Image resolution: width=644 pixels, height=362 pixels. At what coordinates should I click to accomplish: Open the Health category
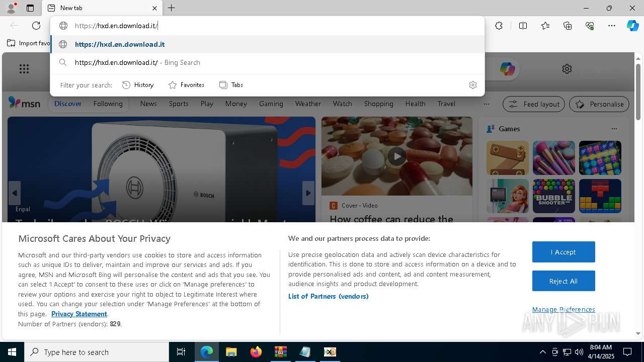click(415, 104)
